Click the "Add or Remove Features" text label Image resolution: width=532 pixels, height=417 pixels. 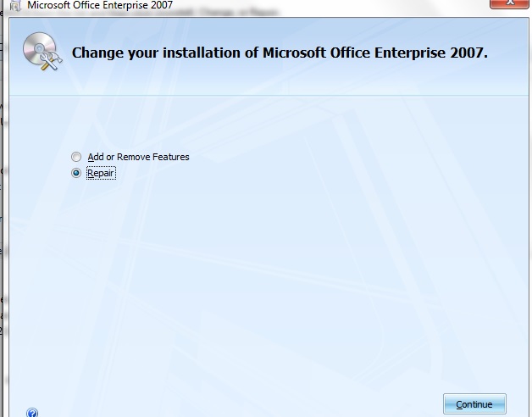(138, 157)
